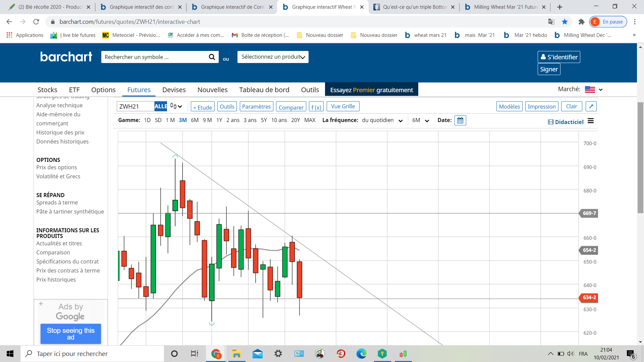Open the Options menu tab
Image resolution: width=644 pixels, height=362 pixels.
pos(103,90)
